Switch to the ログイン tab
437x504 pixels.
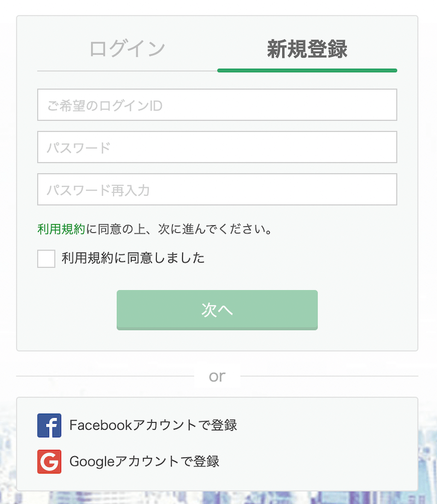pos(127,49)
